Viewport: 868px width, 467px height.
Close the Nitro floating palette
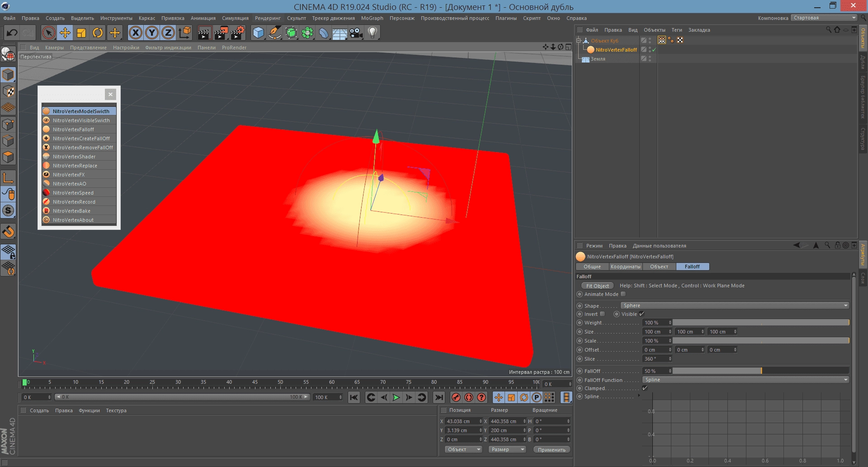click(110, 94)
